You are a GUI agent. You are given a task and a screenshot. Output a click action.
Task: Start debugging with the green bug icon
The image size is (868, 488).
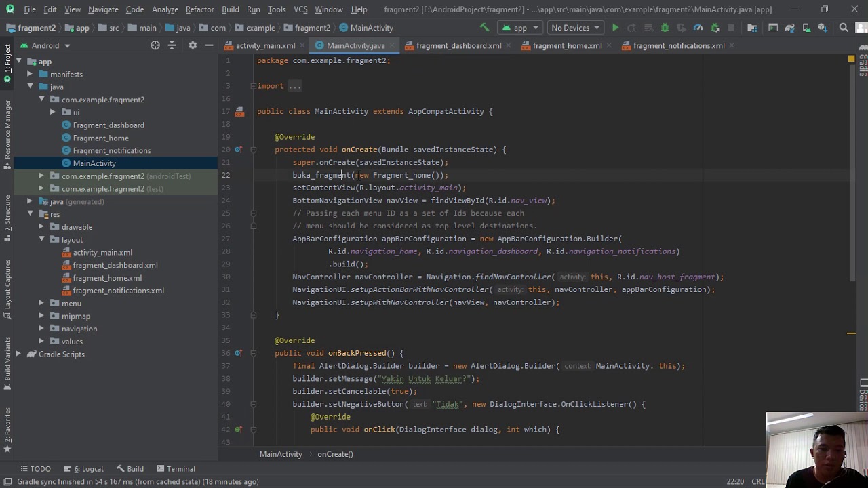pos(665,28)
